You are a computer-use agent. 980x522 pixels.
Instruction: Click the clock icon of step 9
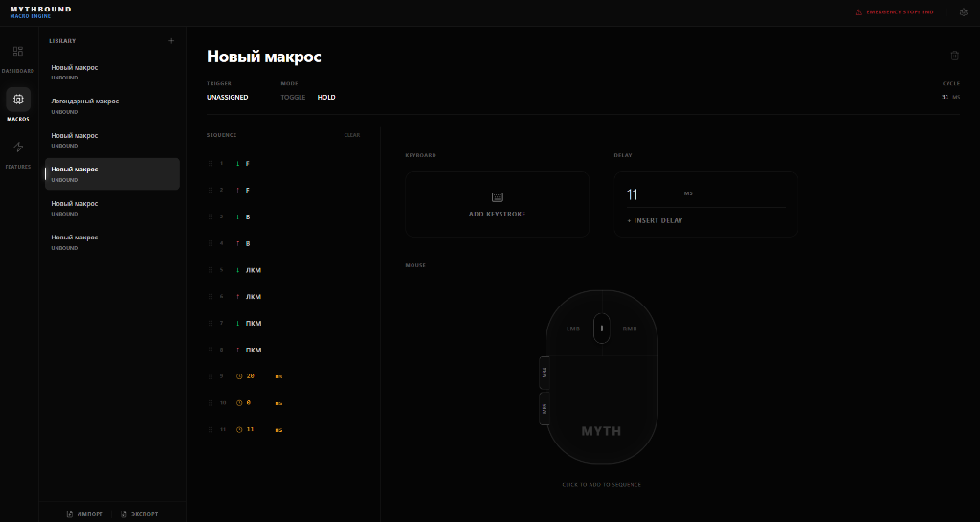(239, 376)
